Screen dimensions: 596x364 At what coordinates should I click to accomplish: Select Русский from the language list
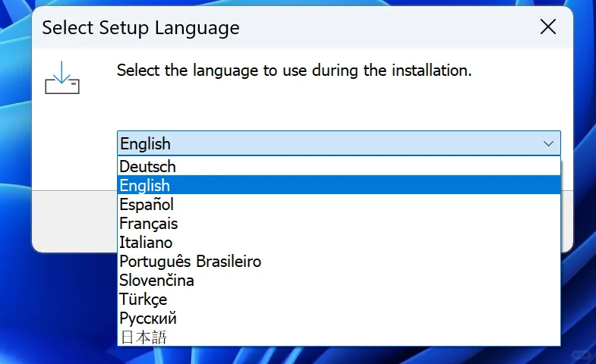(339, 318)
